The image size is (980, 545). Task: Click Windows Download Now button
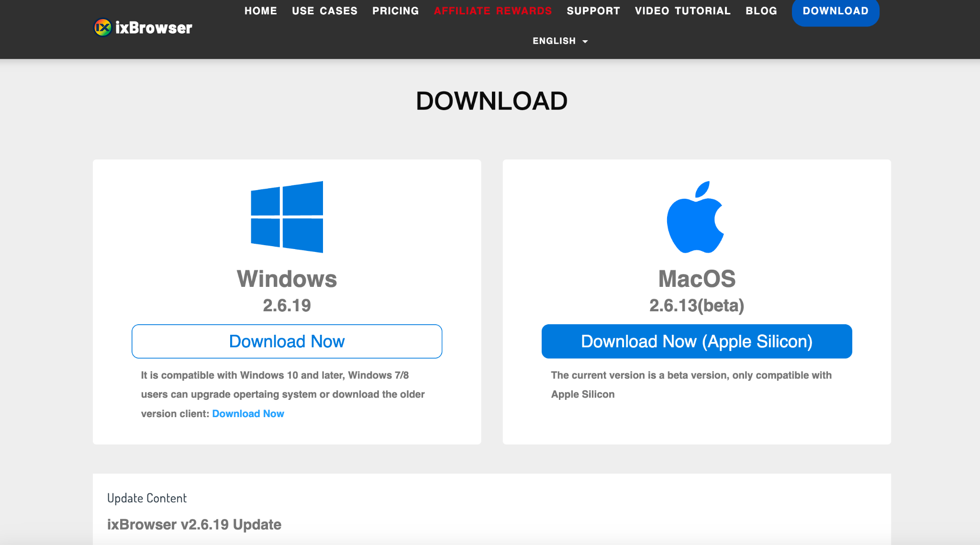(287, 341)
